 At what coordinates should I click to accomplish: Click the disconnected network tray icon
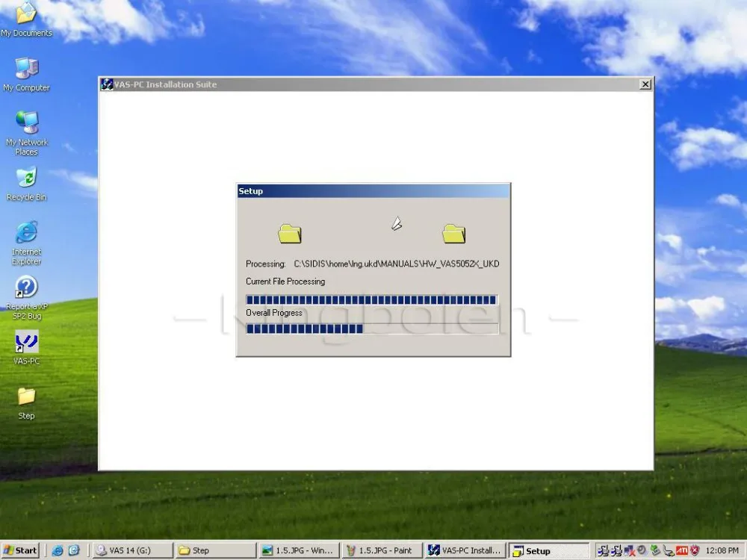[630, 550]
